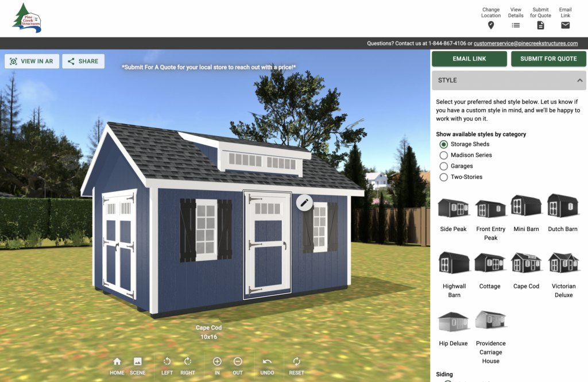Reset the shed design
Viewport: 588px width, 382px height.
296,362
